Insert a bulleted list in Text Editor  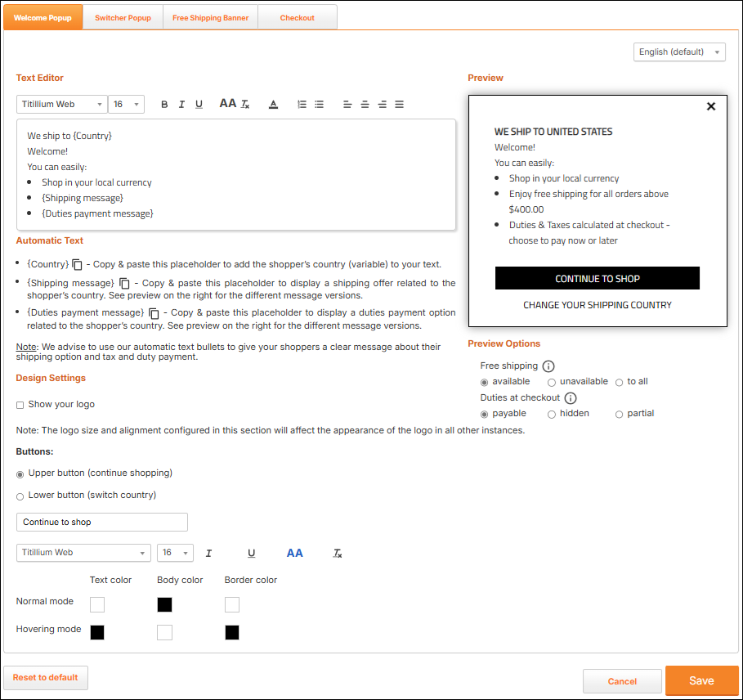tap(320, 105)
